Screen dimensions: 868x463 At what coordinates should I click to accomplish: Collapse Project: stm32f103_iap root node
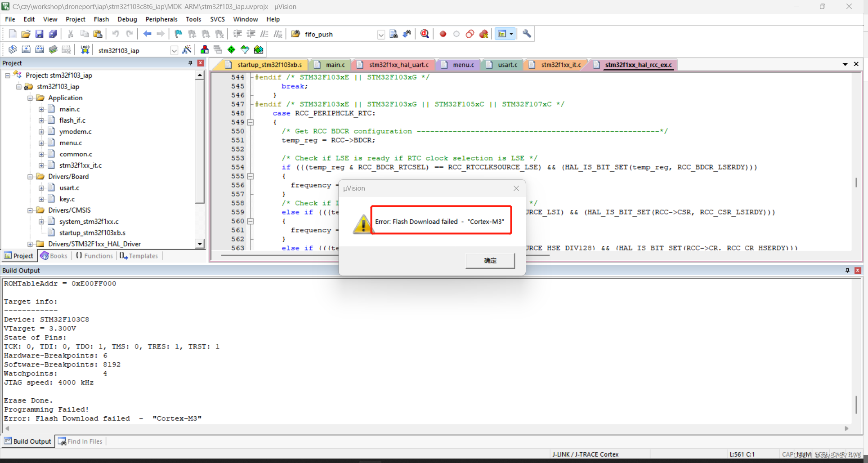(8, 76)
